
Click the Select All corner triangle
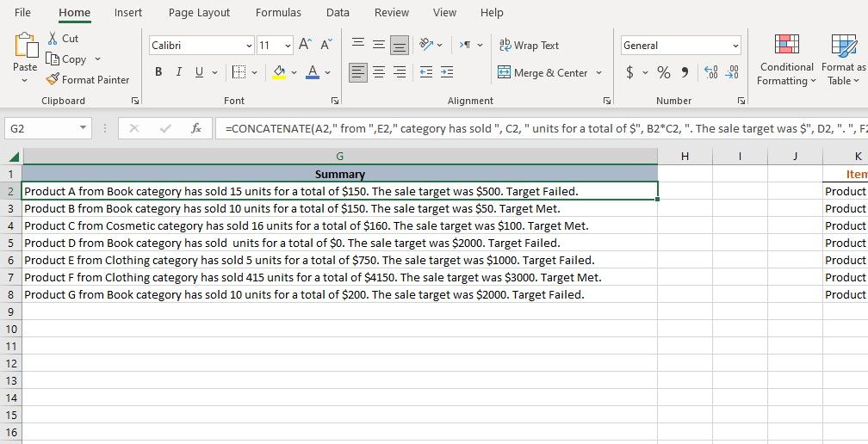(x=13, y=157)
